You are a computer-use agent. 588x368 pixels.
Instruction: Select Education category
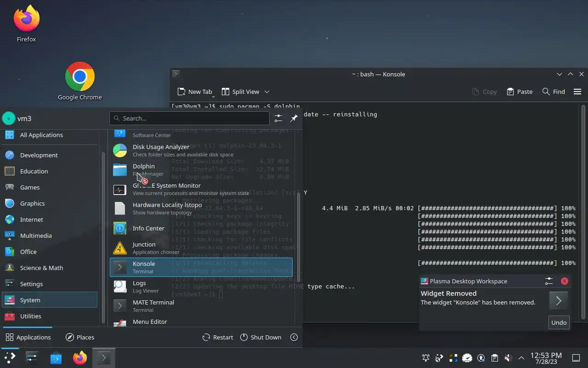50,171
